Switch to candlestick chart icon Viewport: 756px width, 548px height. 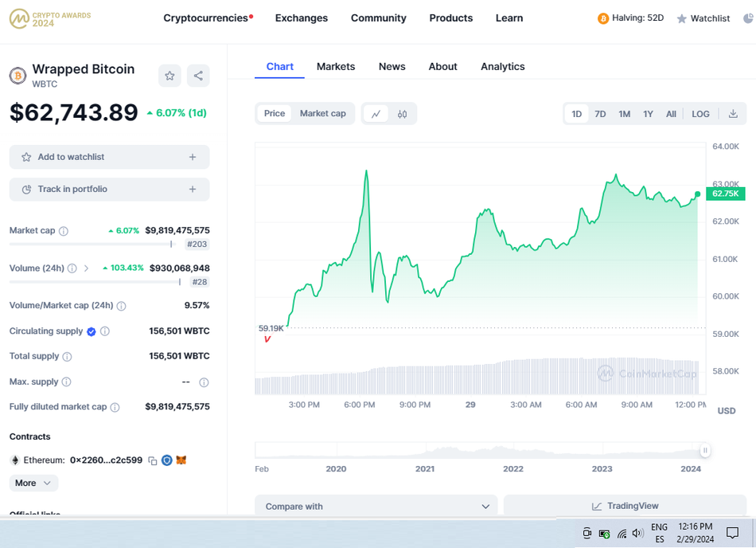403,114
